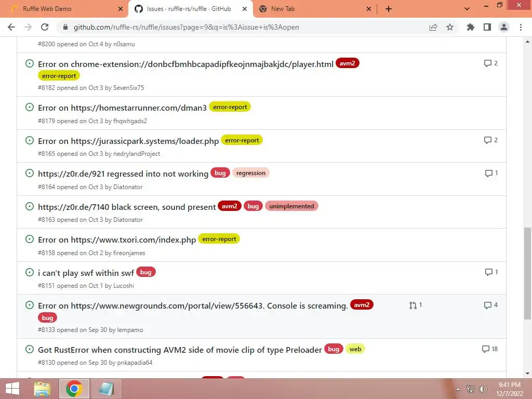View site info via the lock icon
This screenshot has width=532, height=399.
point(66,27)
